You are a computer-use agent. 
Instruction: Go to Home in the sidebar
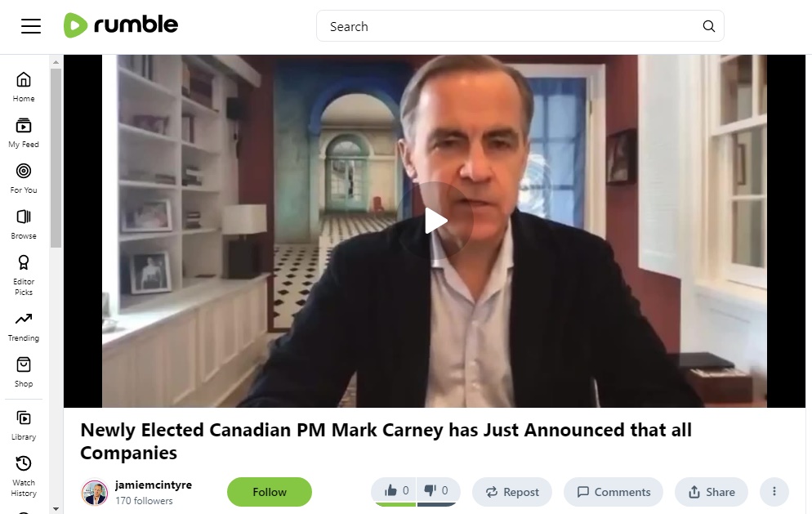[24, 87]
